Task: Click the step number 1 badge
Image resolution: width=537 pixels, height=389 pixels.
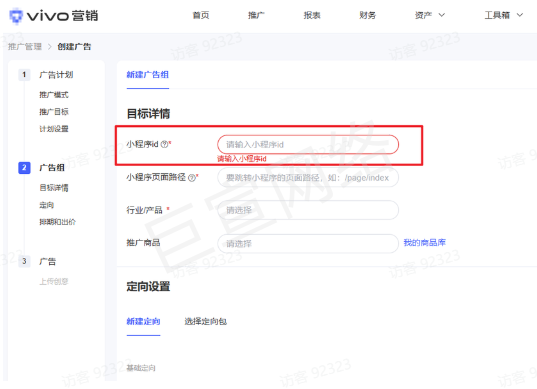Action: (x=24, y=75)
